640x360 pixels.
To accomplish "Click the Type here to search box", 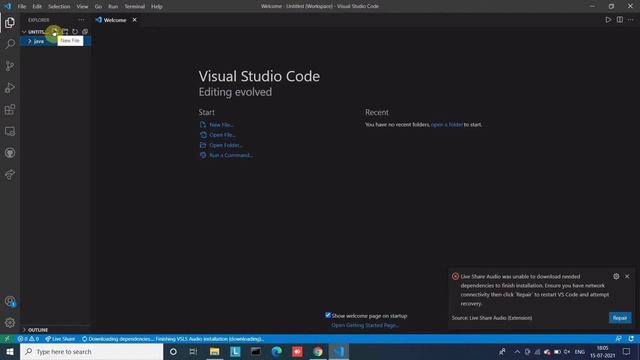I will click(91, 351).
